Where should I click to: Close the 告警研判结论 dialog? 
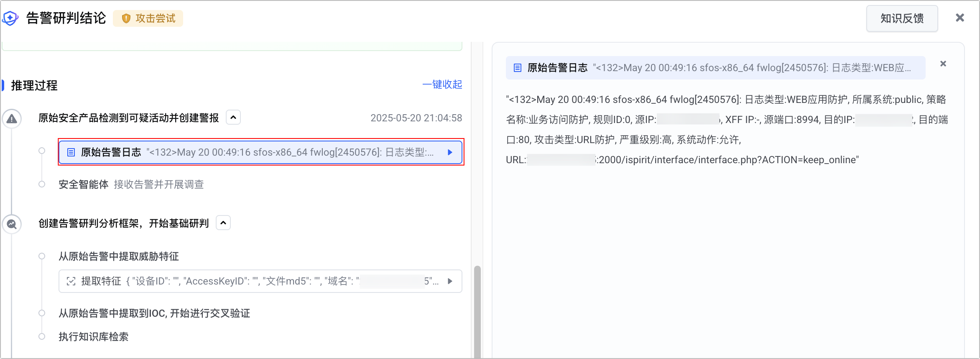coord(960,18)
